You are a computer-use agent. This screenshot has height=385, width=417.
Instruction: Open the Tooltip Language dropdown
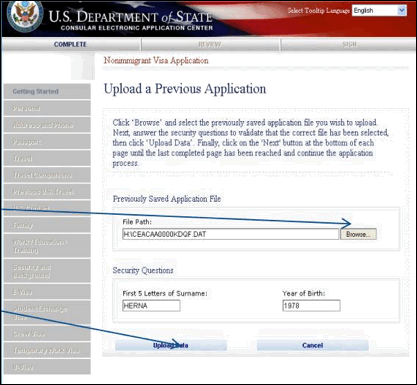pos(379,10)
